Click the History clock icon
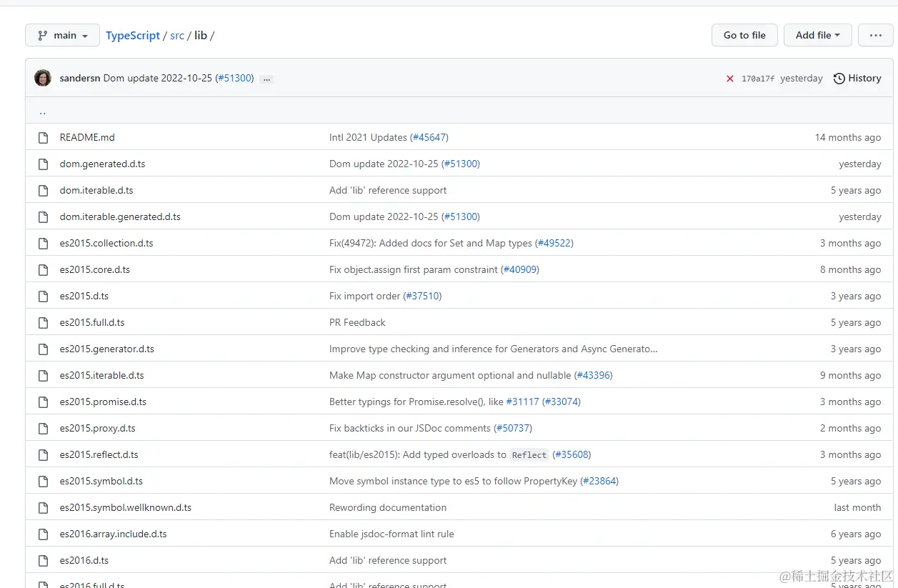Viewport: 898px width, 588px height. pyautogui.click(x=839, y=79)
